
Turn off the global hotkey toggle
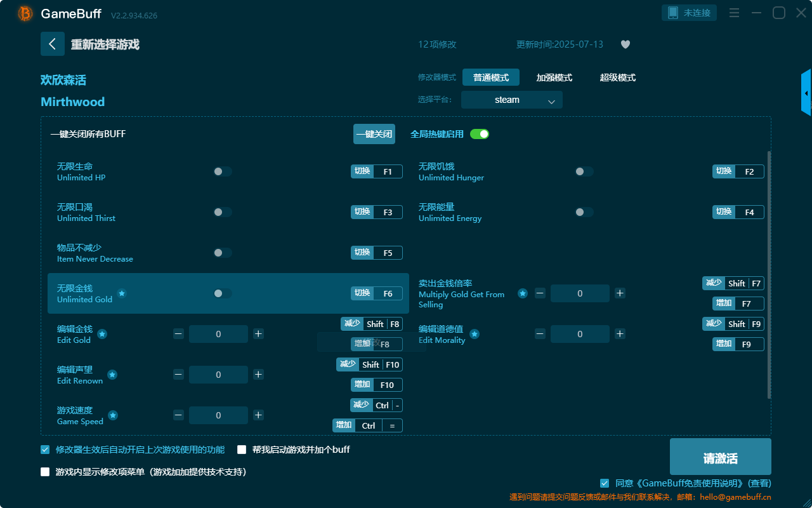(480, 134)
